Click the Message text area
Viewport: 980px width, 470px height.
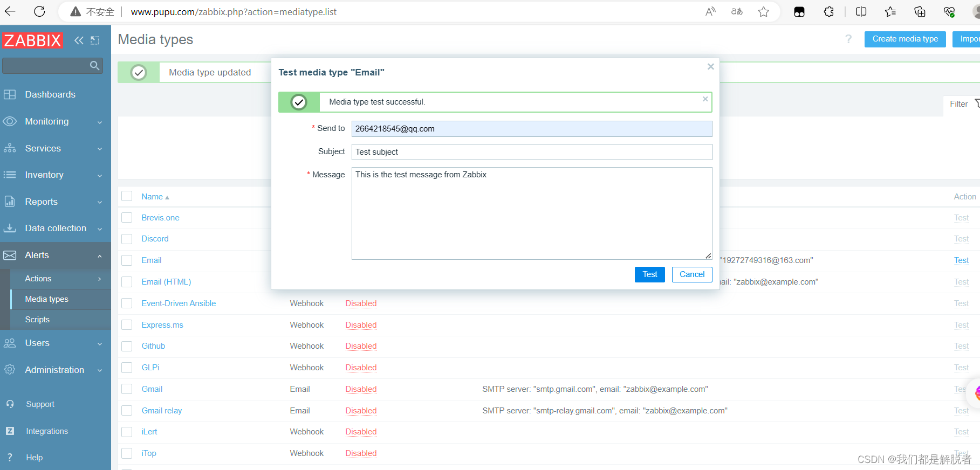pos(532,213)
